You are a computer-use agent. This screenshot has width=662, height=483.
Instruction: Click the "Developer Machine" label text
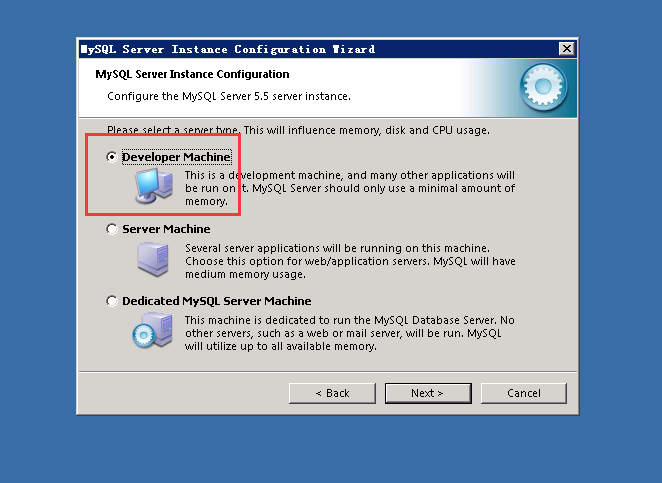pos(176,157)
